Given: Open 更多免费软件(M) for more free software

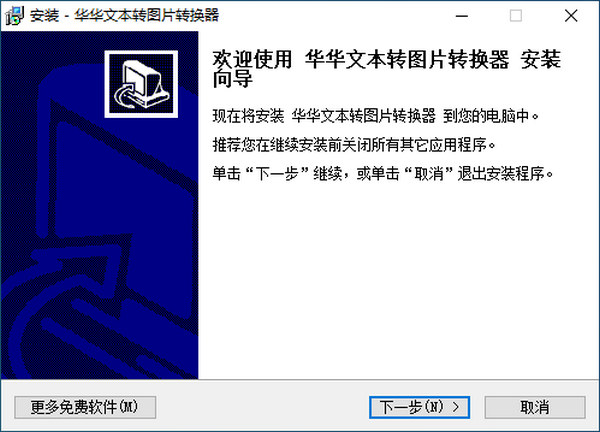Looking at the screenshot, I should pyautogui.click(x=85, y=407).
